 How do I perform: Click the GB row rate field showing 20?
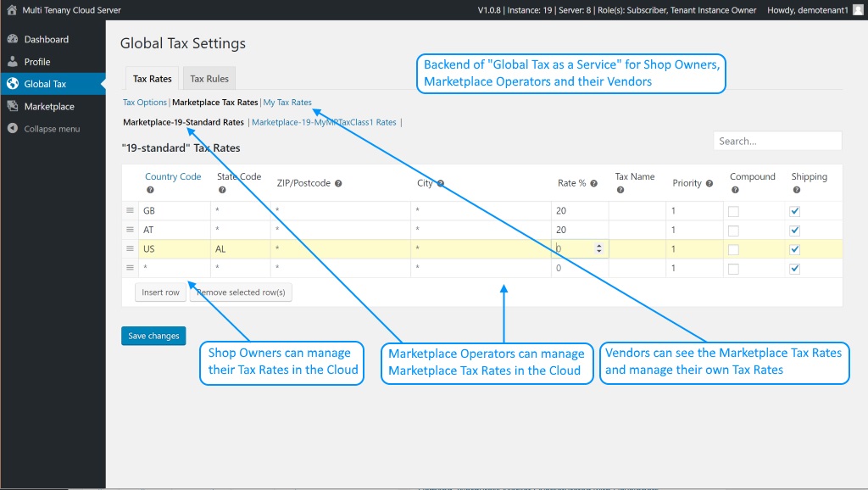(x=580, y=210)
